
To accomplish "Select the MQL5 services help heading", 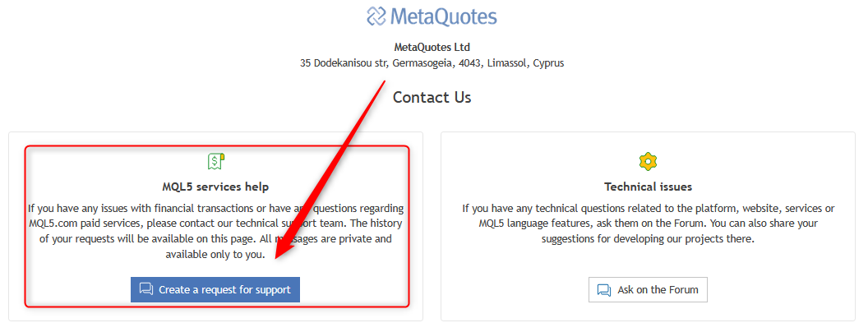I will [215, 187].
